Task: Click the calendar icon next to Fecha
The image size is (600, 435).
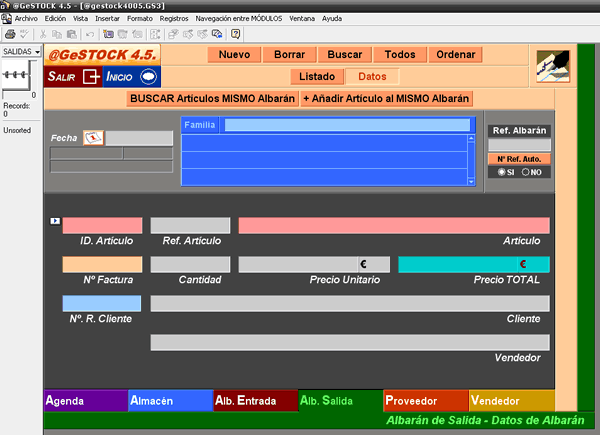Action: pyautogui.click(x=93, y=138)
